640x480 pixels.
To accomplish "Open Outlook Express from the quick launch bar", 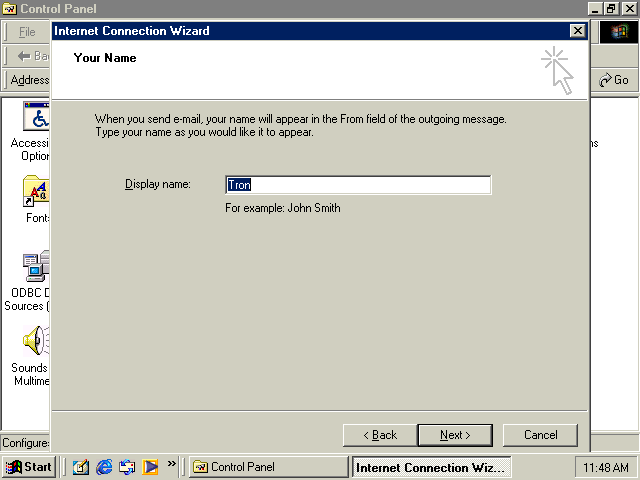I will (x=127, y=467).
